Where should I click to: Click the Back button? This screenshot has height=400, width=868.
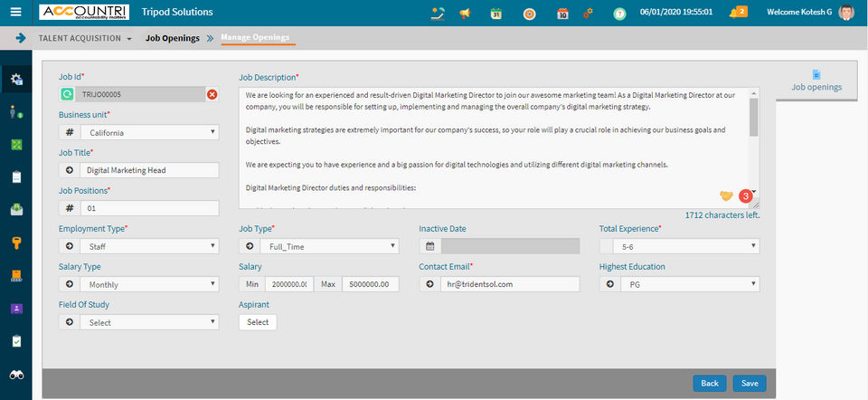coord(710,383)
